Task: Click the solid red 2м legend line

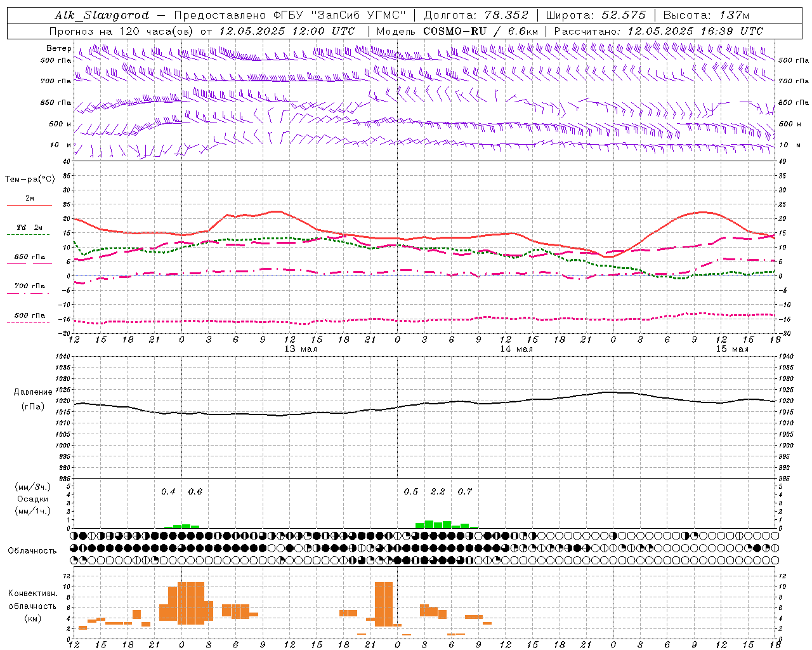Action: [x=30, y=205]
